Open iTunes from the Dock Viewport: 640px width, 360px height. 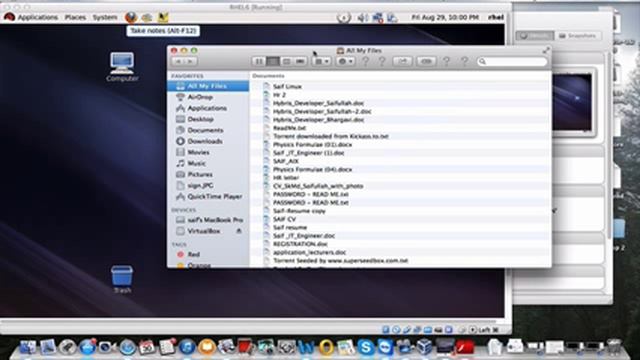(x=187, y=347)
